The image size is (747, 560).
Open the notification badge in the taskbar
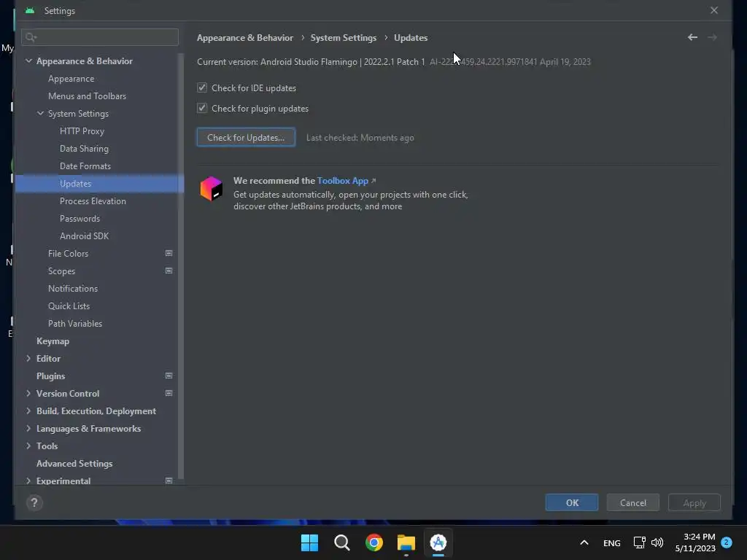point(727,542)
